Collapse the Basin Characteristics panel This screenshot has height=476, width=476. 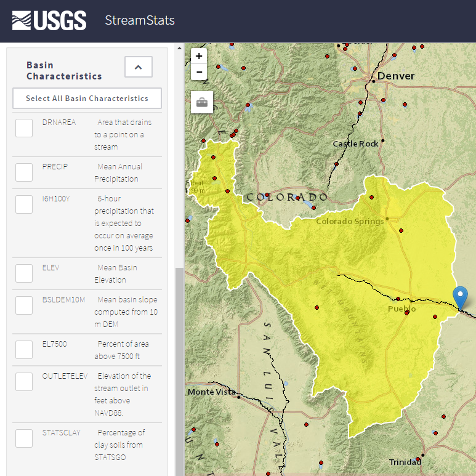click(x=139, y=67)
